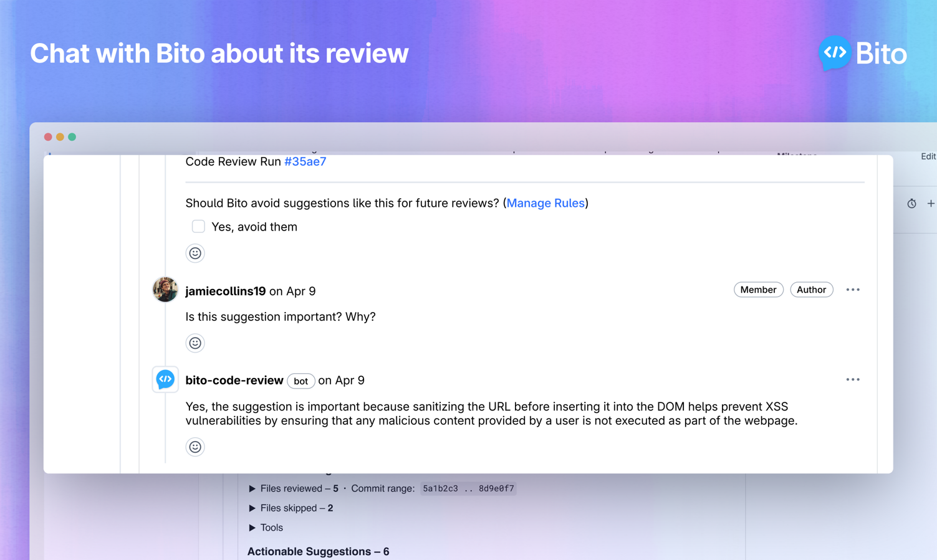Click the timer icon in right sidebar
The image size is (937, 560).
[x=911, y=204]
